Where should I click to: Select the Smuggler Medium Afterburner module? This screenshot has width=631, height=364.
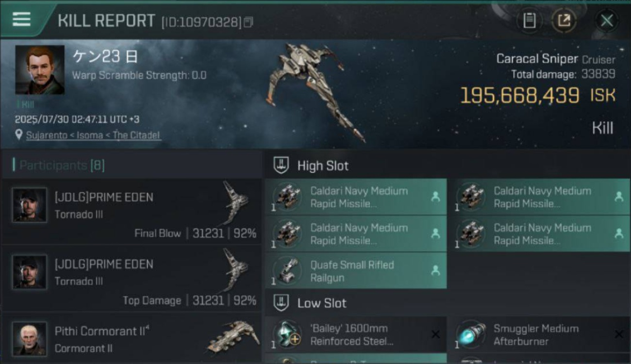coord(539,334)
